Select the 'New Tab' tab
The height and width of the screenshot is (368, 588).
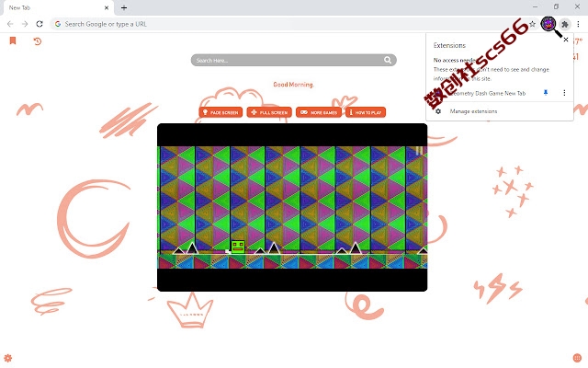coord(57,7)
